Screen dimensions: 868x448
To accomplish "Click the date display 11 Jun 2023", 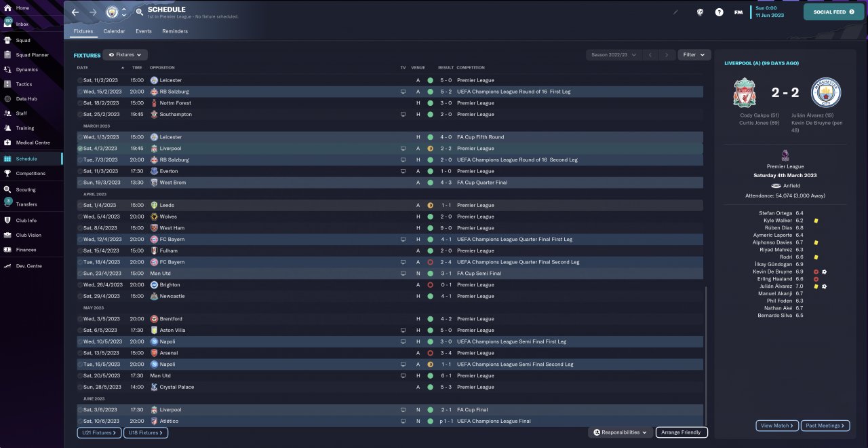I will pos(770,15).
